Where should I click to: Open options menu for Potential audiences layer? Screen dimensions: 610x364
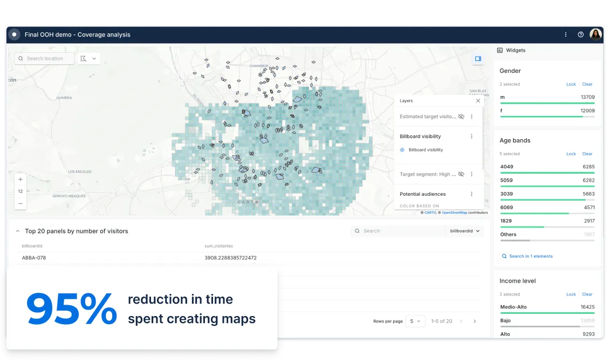coord(472,194)
